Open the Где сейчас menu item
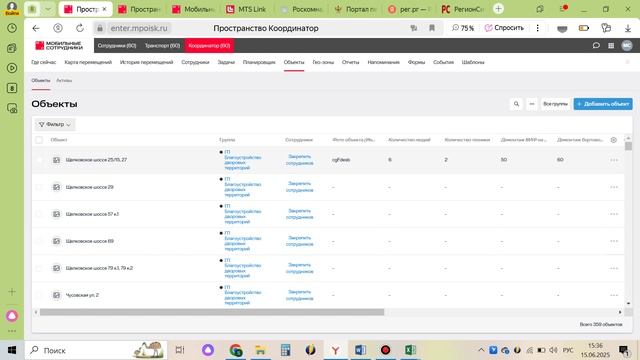Viewport: 640px width, 360px height. [x=44, y=62]
